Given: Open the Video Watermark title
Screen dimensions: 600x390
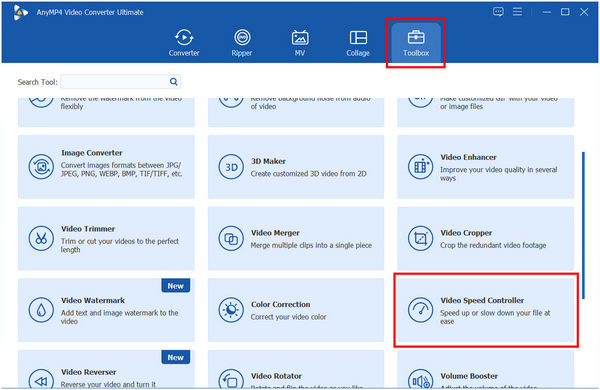Looking at the screenshot, I should pyautogui.click(x=93, y=300).
